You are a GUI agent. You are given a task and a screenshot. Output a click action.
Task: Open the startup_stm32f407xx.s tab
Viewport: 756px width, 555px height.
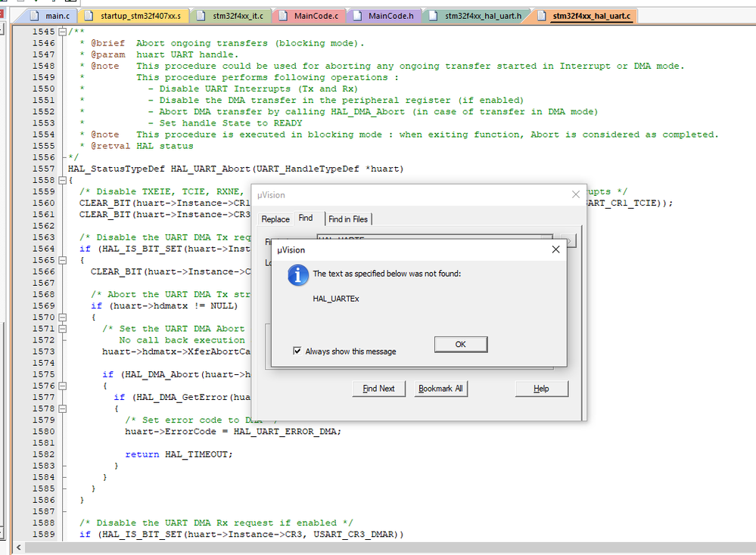(133, 16)
